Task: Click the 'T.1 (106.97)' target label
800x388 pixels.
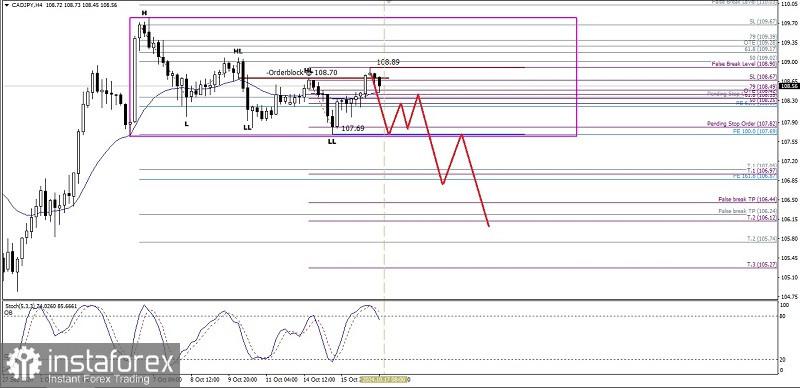Action: tap(762, 170)
